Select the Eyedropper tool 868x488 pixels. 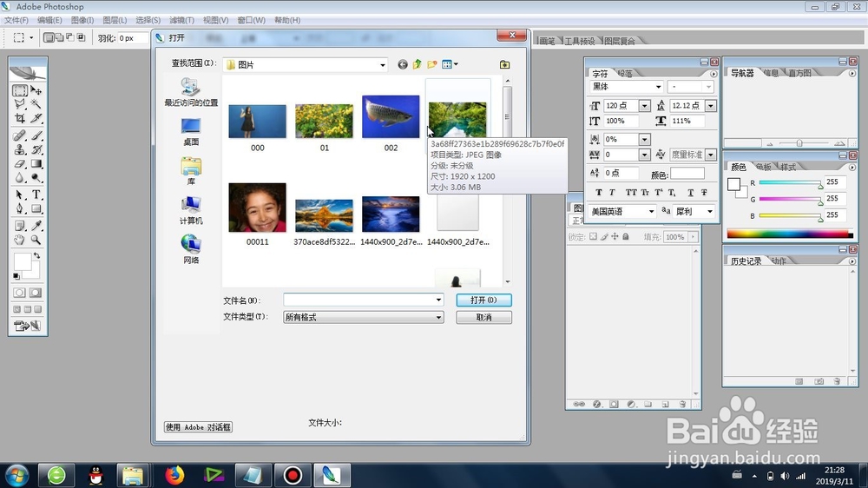pyautogui.click(x=36, y=226)
